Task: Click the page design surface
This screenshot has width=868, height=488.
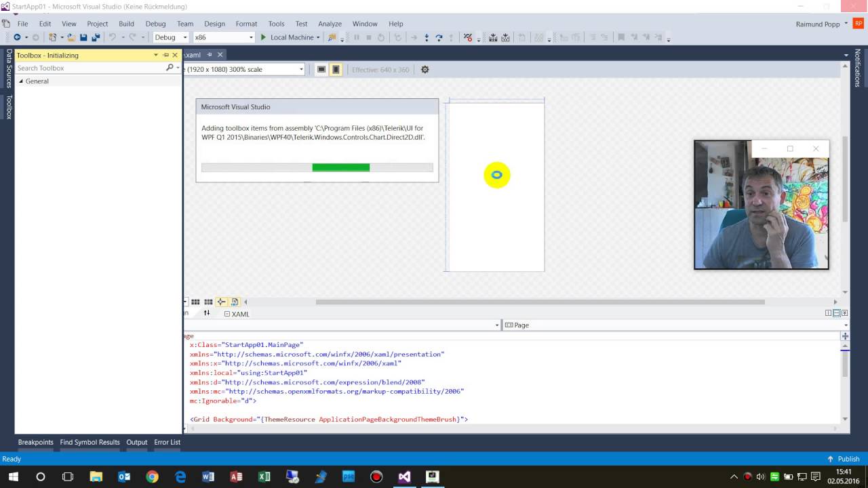Action: pos(496,186)
